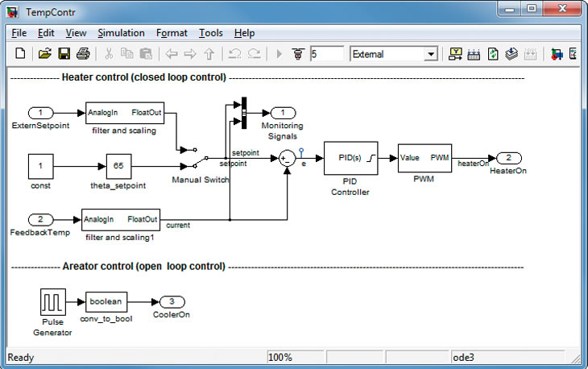The height and width of the screenshot is (369, 588).
Task: Select the mux block bar
Action: click(244, 113)
